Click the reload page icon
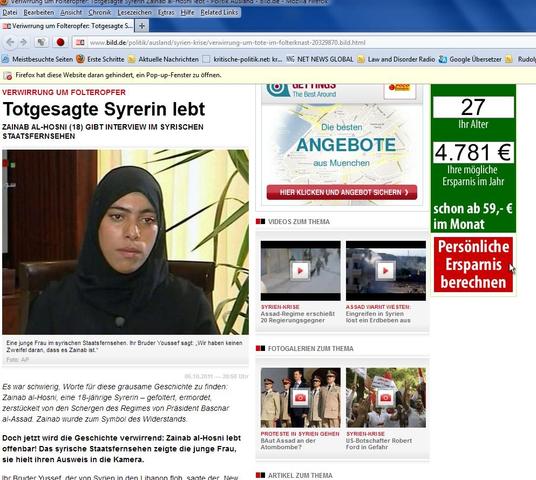The image size is (536, 480). point(41,42)
